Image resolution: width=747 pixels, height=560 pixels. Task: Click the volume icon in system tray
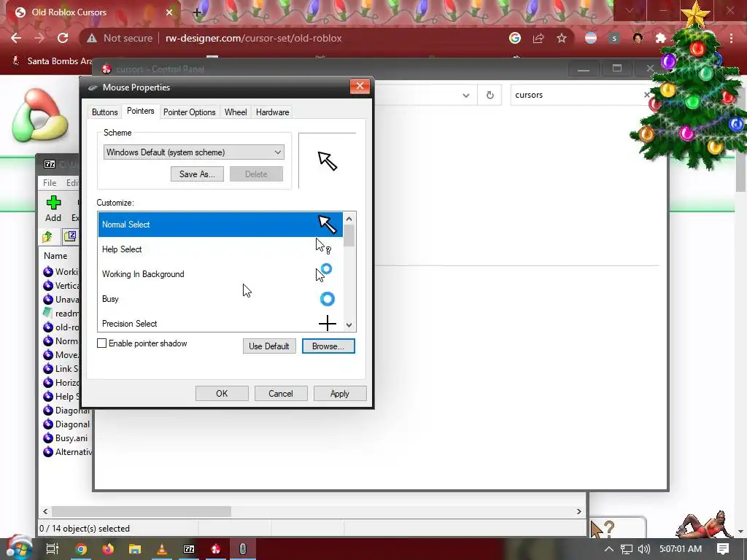click(x=644, y=549)
